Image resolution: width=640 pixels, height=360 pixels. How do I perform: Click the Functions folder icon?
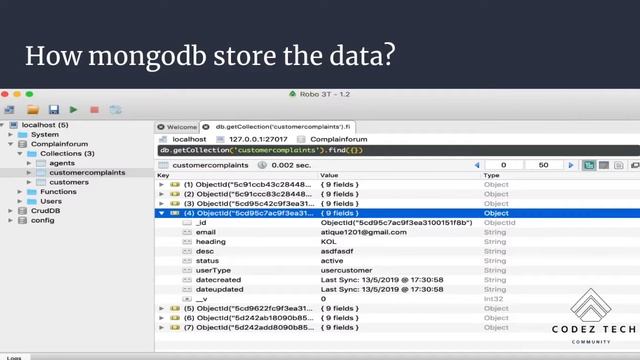32,192
